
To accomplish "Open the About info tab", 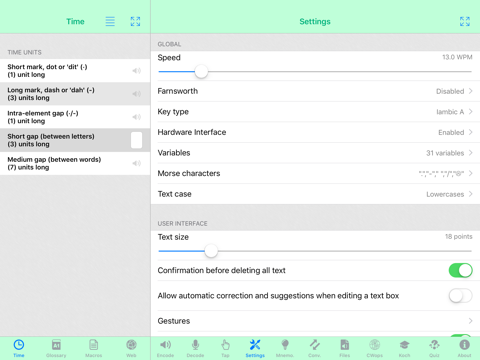I will [464, 348].
